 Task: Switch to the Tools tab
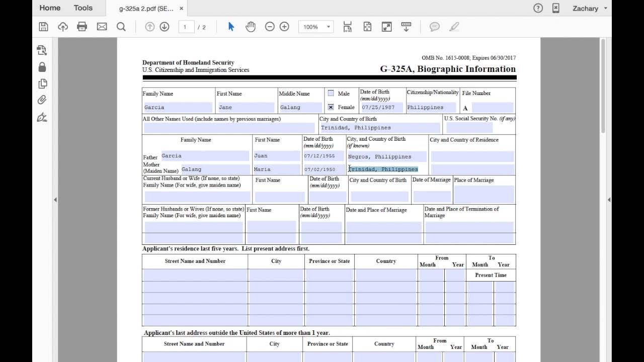83,8
